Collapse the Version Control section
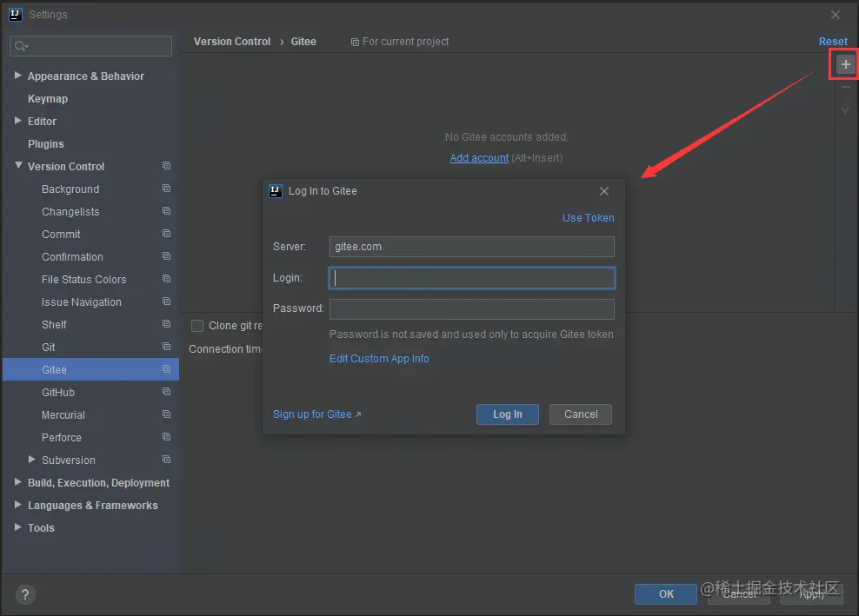 coord(18,165)
